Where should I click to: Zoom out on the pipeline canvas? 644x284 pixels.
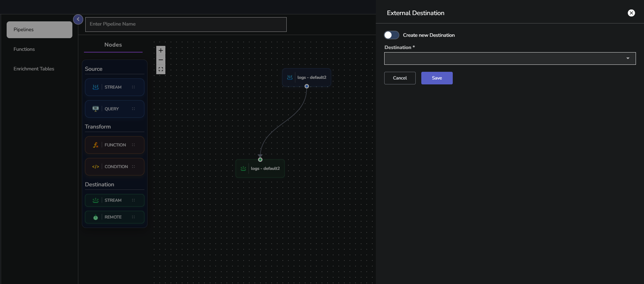coord(161,60)
